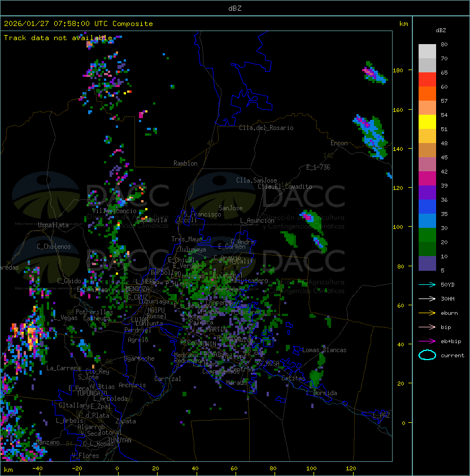Click the magenta eb+bip arrow legend icon
This screenshot has width=470, height=476.
(427, 341)
